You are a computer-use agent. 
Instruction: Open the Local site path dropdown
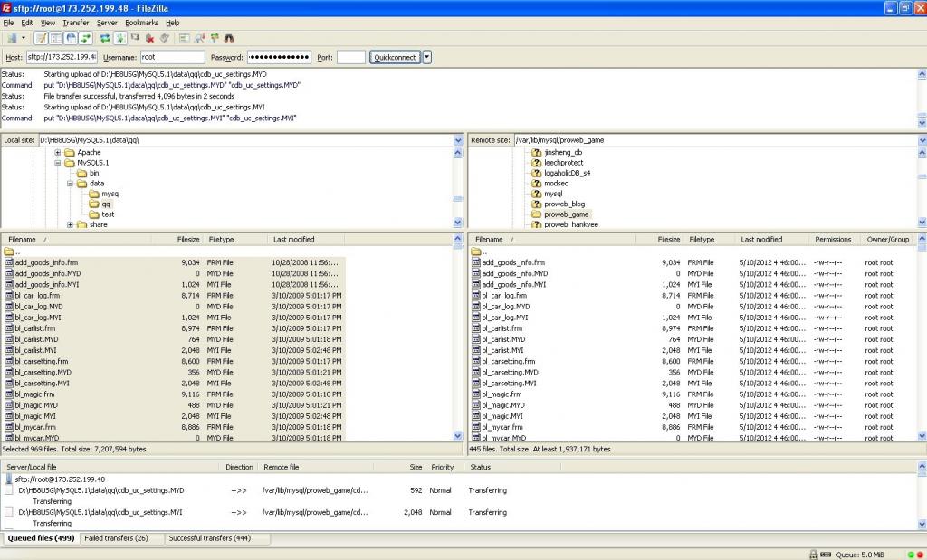(x=457, y=140)
